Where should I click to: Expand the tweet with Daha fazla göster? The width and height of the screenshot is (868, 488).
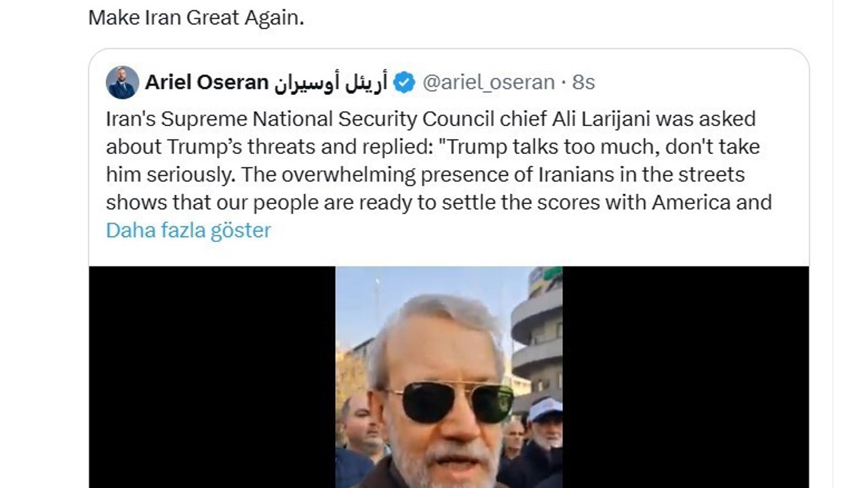pyautogui.click(x=188, y=230)
